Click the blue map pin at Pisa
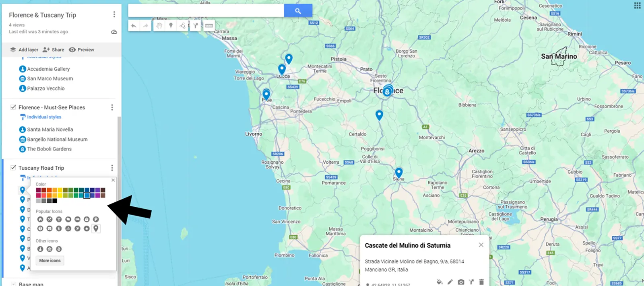The height and width of the screenshot is (286, 644). (266, 95)
